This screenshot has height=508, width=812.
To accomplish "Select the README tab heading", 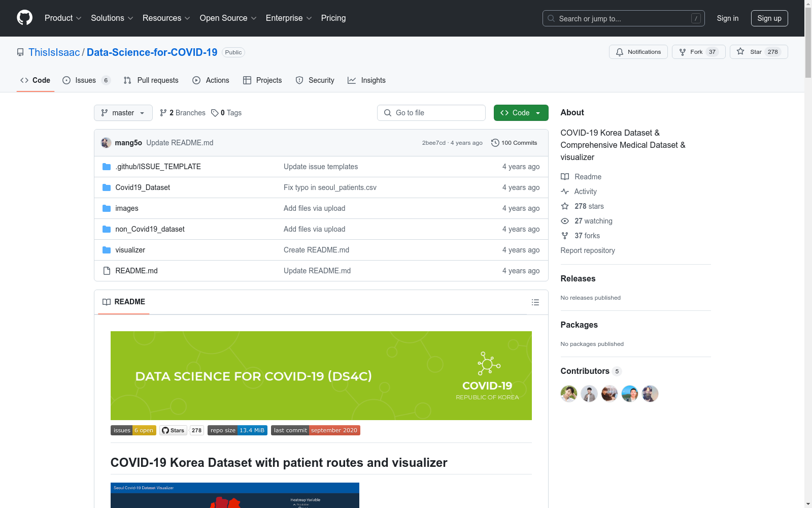I will (124, 302).
